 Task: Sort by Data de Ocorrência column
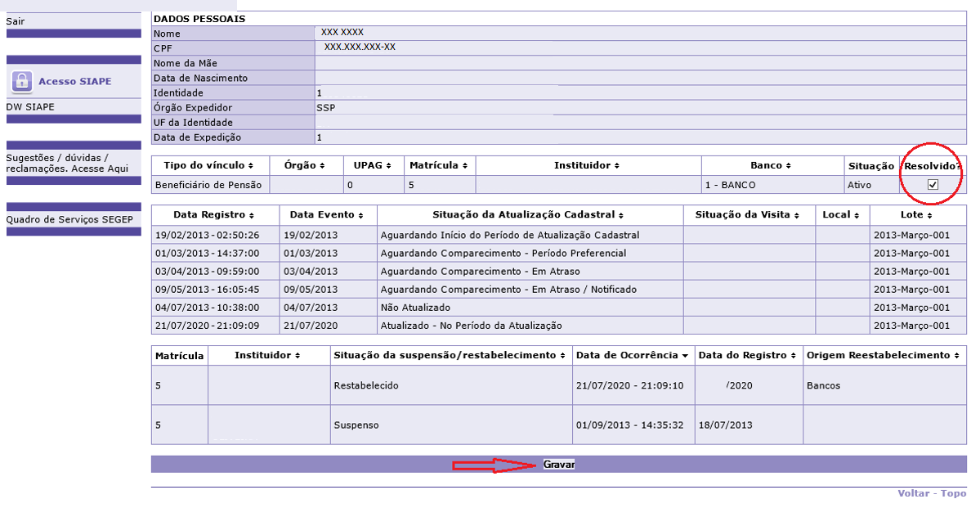(633, 355)
